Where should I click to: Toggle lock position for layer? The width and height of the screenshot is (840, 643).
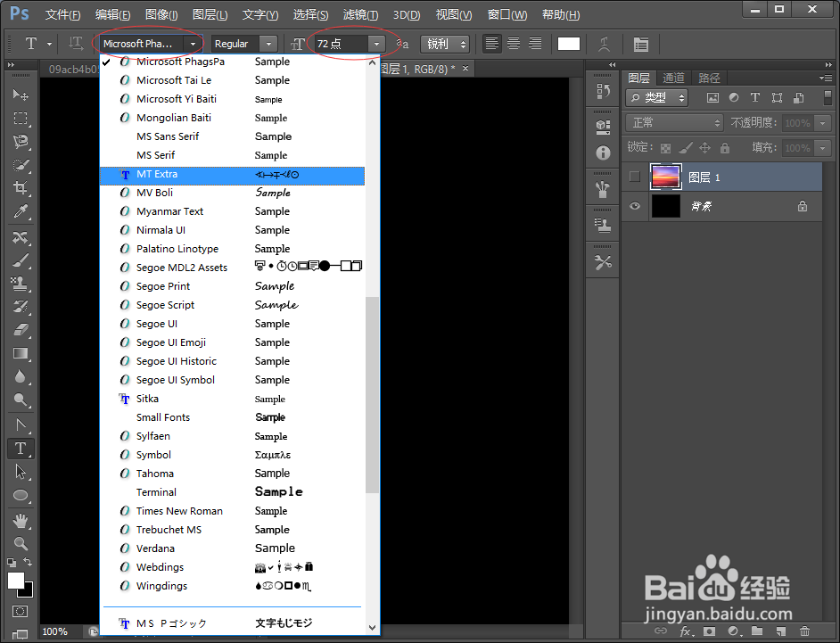pos(705,148)
